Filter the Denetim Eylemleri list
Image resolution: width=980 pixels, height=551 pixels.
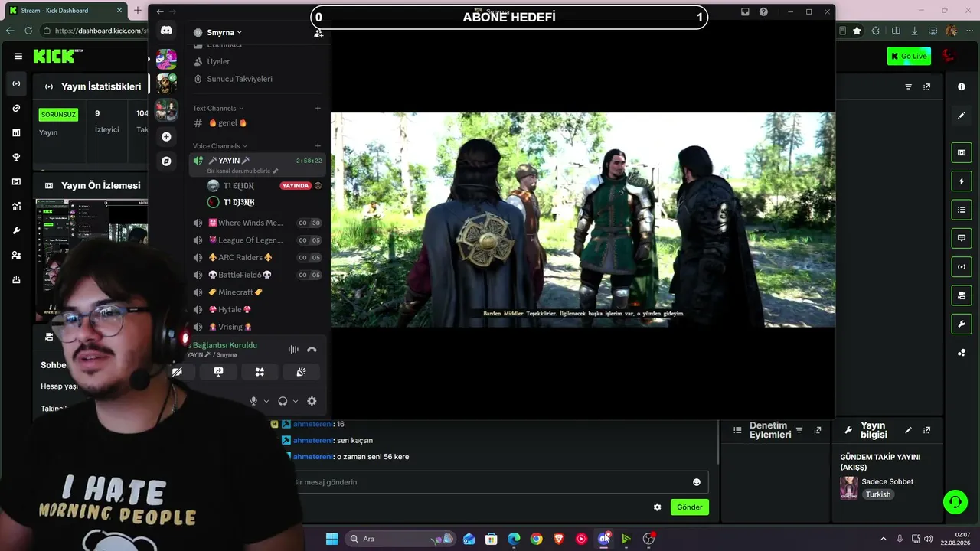[x=799, y=430]
